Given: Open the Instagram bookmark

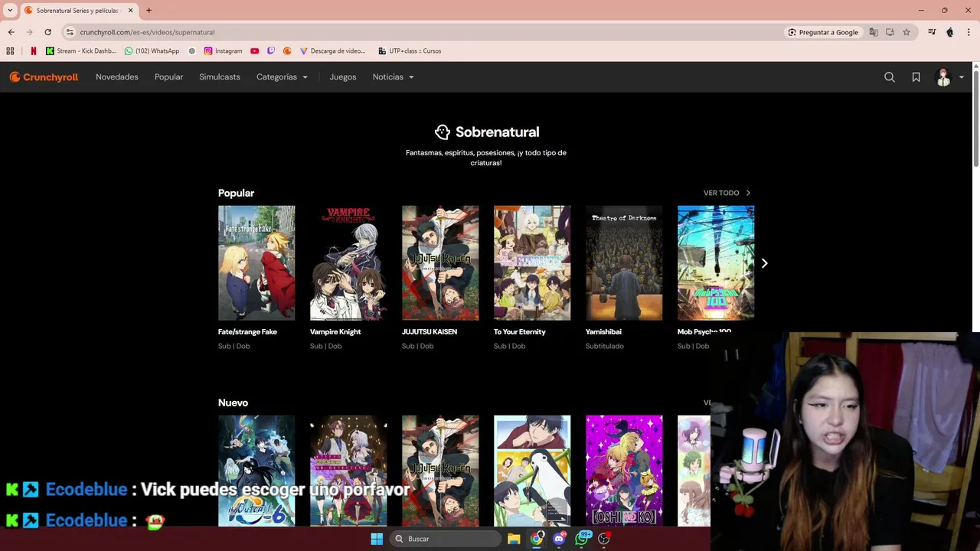Looking at the screenshot, I should 223,51.
